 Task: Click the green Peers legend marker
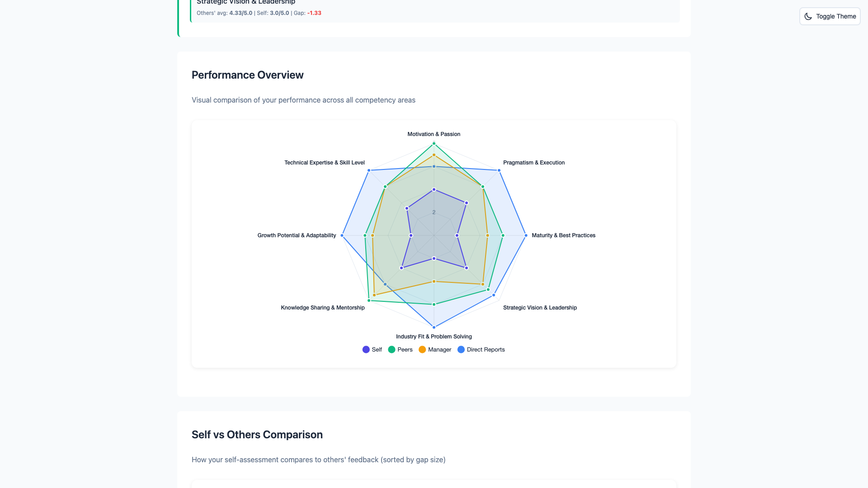(392, 349)
